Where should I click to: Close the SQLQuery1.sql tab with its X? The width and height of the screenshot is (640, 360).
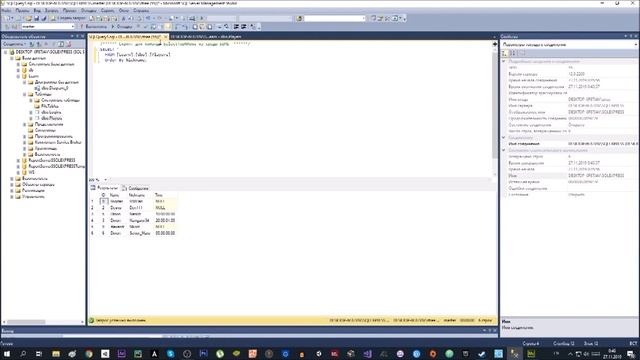pyautogui.click(x=165, y=37)
